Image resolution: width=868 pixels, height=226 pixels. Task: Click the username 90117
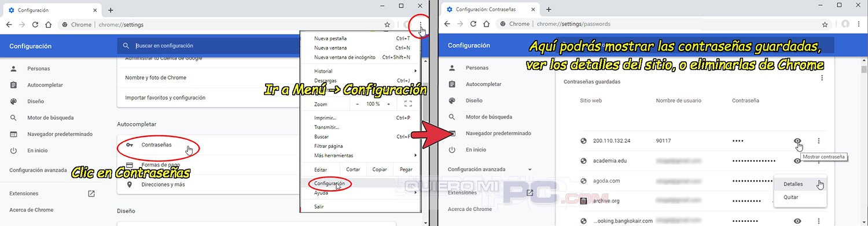click(x=663, y=141)
